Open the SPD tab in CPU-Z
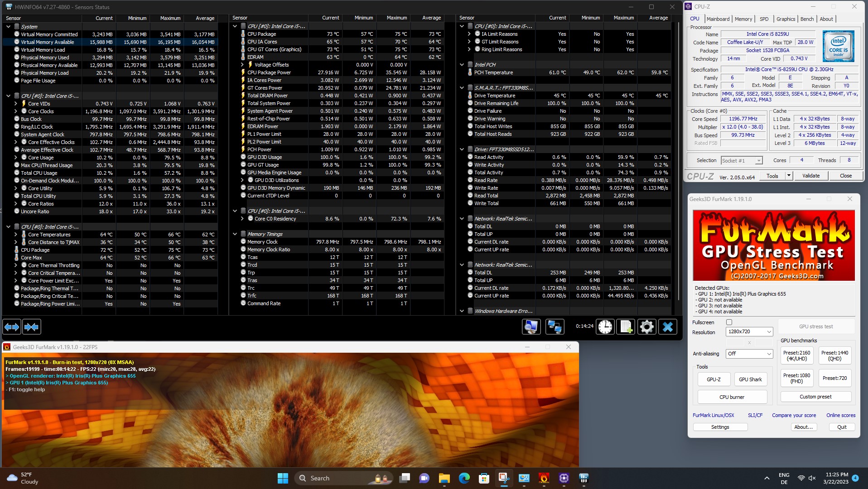This screenshot has height=489, width=868. 764,19
